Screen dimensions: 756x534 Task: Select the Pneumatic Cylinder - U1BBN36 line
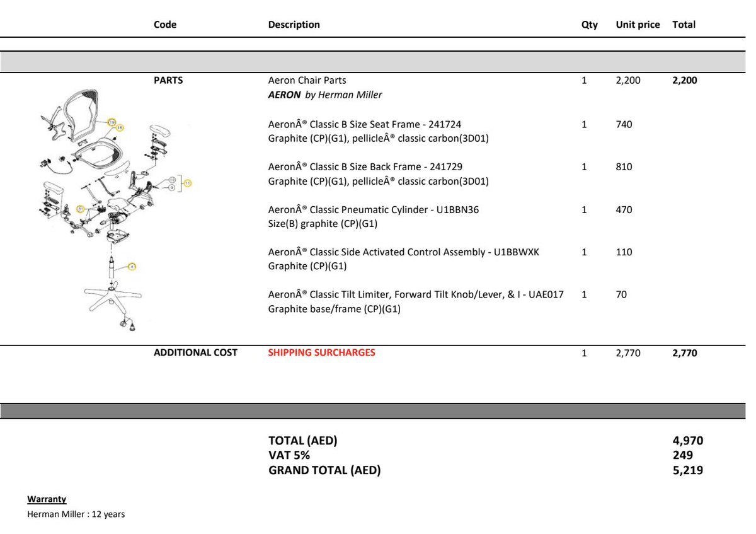point(374,209)
